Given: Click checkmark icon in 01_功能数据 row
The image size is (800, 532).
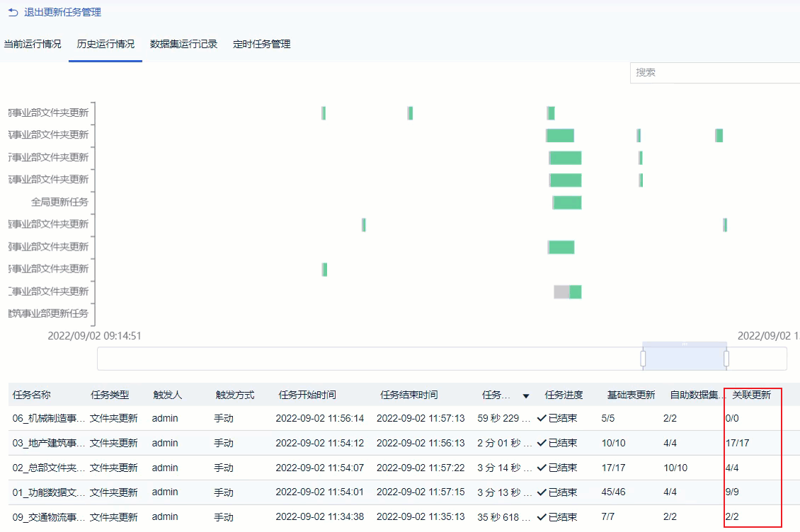Looking at the screenshot, I should 542,492.
